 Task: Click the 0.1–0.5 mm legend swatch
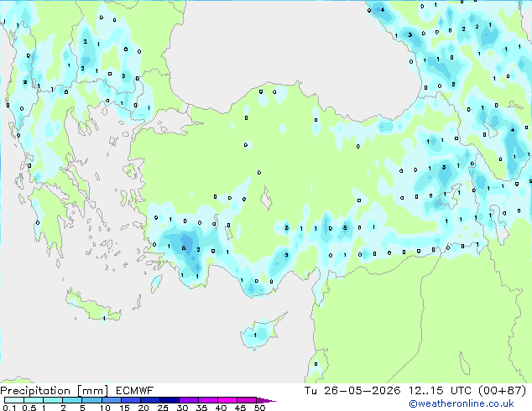[x=14, y=400]
